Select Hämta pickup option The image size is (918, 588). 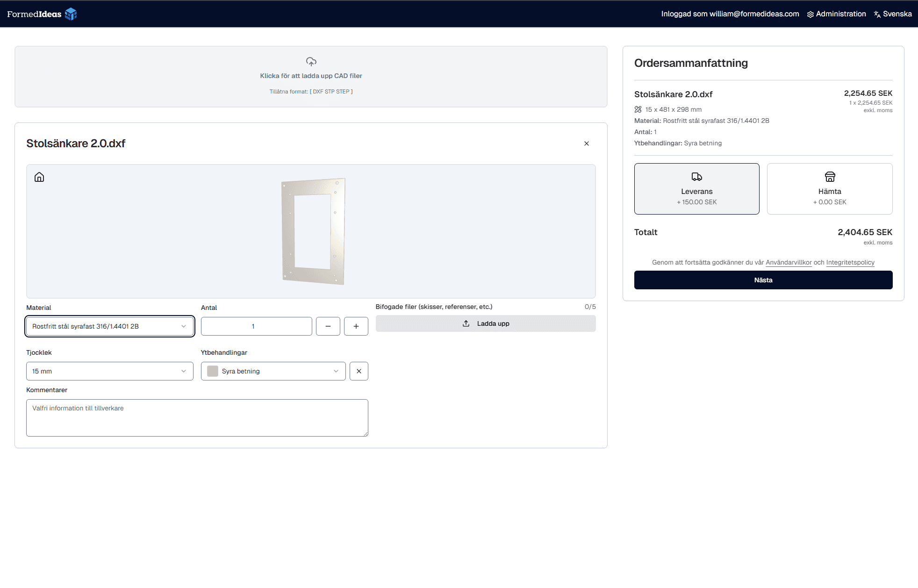pos(829,189)
